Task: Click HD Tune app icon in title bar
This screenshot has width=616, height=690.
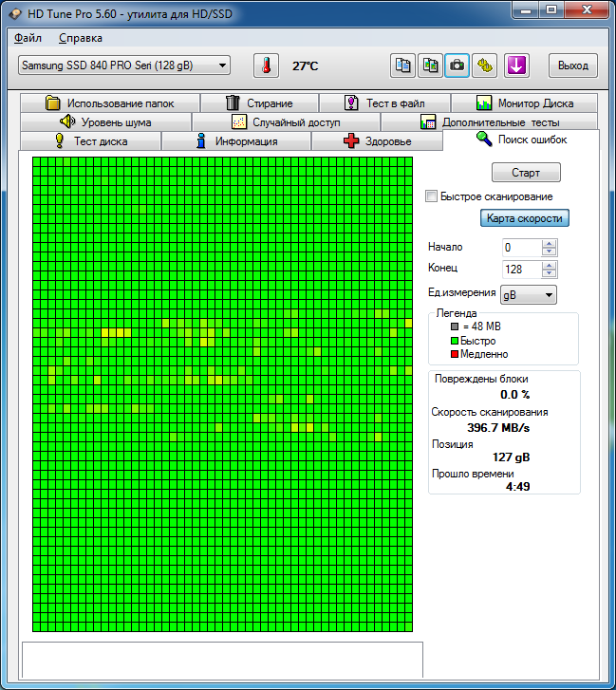Action: (15, 14)
